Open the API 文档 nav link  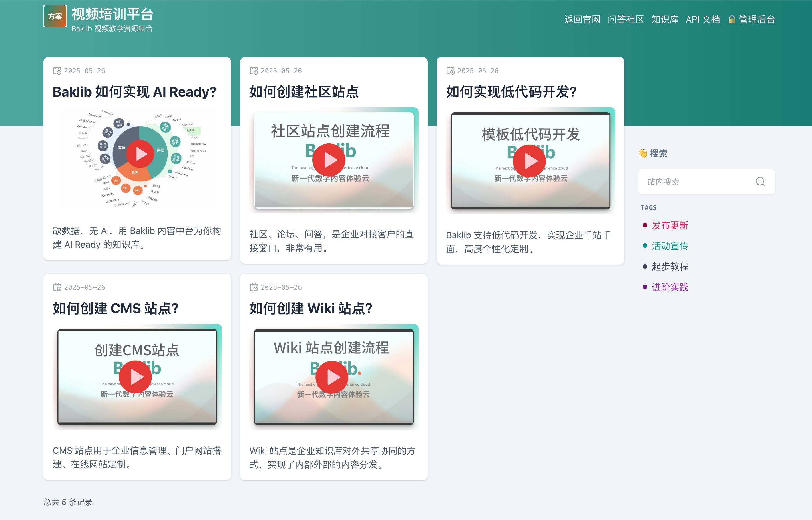coord(702,20)
